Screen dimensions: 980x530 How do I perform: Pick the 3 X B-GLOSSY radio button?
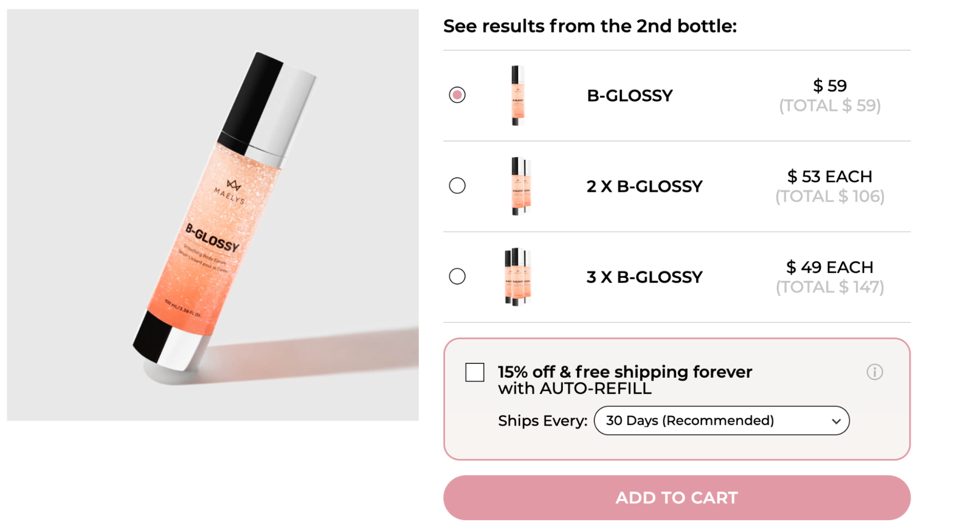point(457,276)
